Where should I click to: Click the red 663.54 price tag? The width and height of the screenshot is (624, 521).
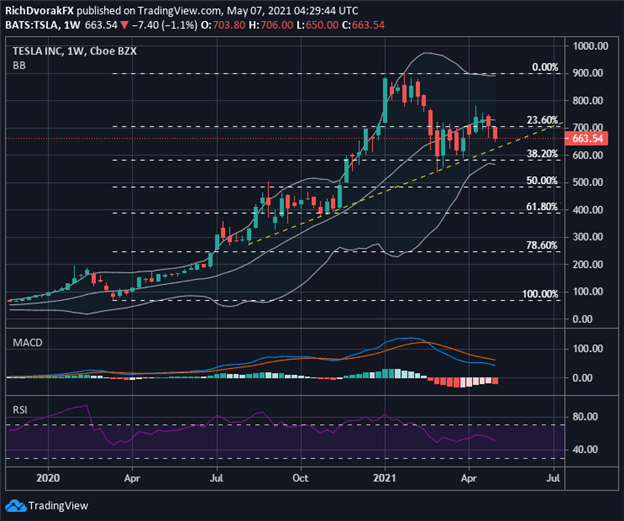click(x=587, y=139)
